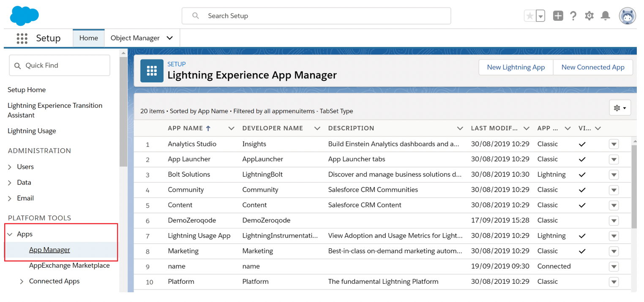Open the global actions plus icon

pos(558,16)
